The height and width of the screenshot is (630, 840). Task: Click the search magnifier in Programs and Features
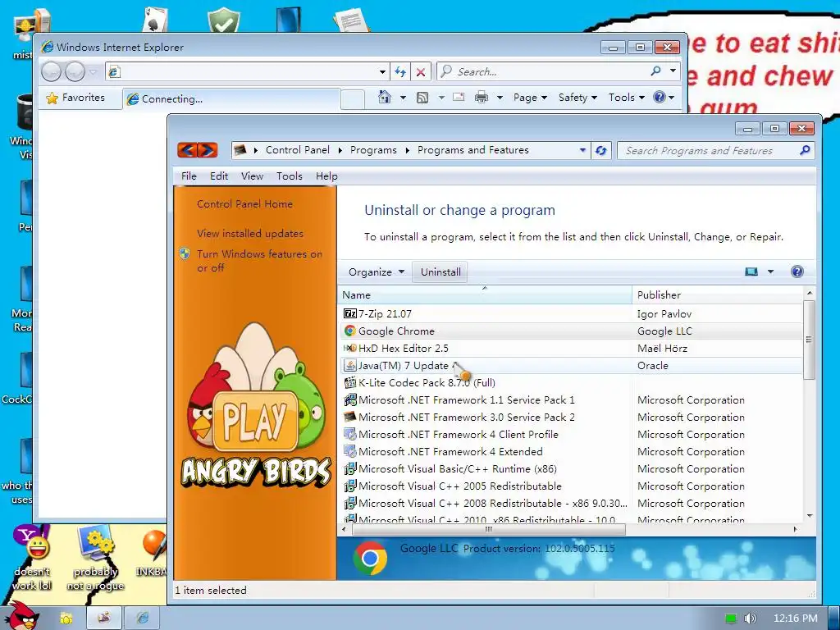tap(805, 151)
